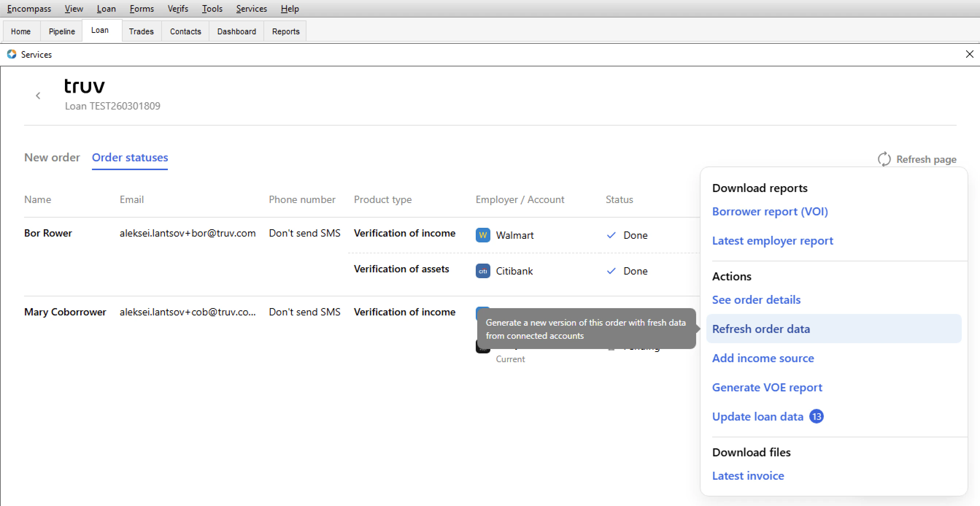Viewport: 980px width, 506px height.
Task: Click the 13 count badge on Update loan data
Action: pyautogui.click(x=817, y=416)
